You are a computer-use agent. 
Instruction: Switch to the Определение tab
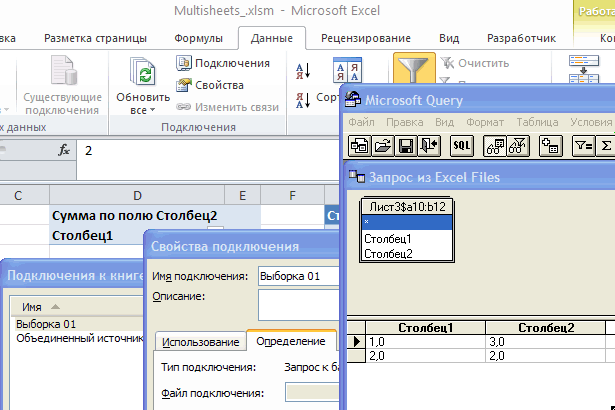point(291,341)
